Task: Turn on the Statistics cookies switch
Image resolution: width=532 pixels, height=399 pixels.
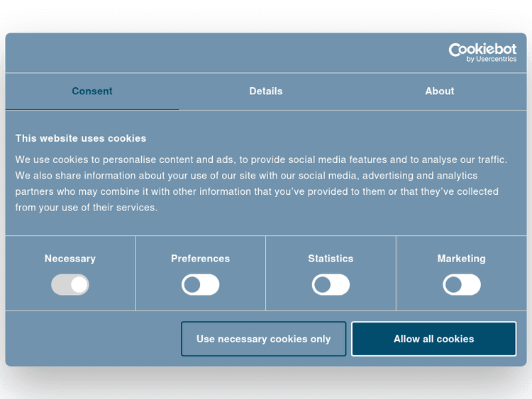Action: click(x=331, y=285)
